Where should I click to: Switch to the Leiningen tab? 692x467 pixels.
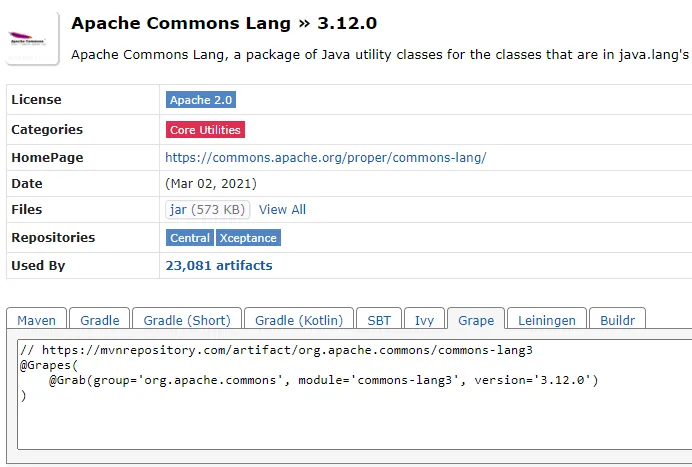(547, 320)
